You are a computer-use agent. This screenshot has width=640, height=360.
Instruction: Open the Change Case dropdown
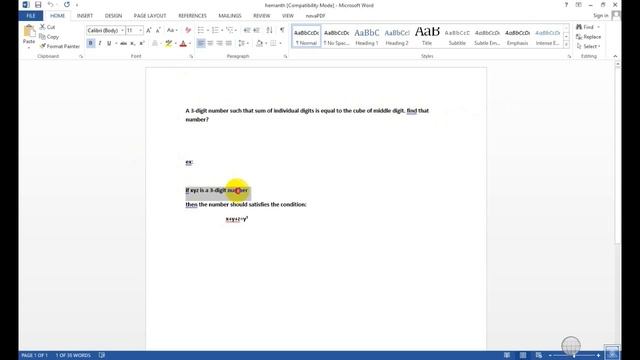pos(172,30)
